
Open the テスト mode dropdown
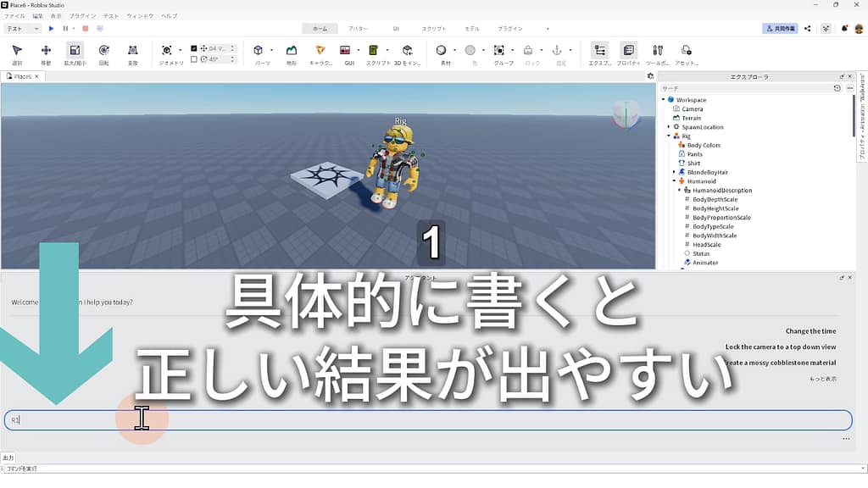coord(23,28)
